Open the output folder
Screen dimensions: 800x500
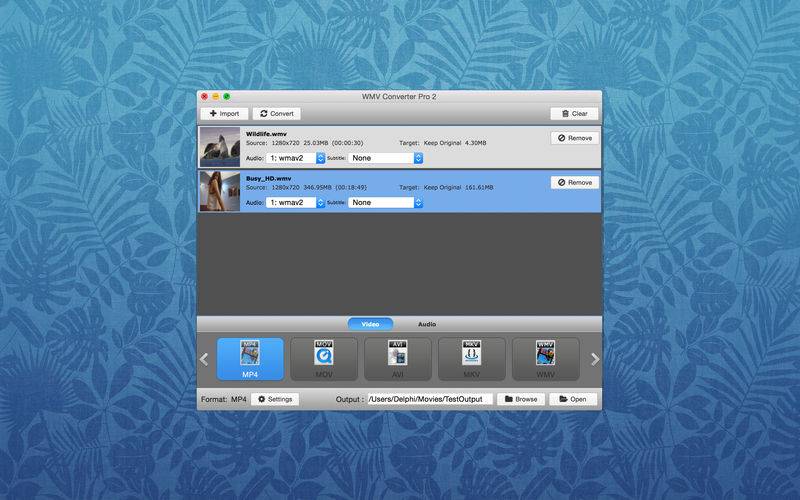pos(573,399)
